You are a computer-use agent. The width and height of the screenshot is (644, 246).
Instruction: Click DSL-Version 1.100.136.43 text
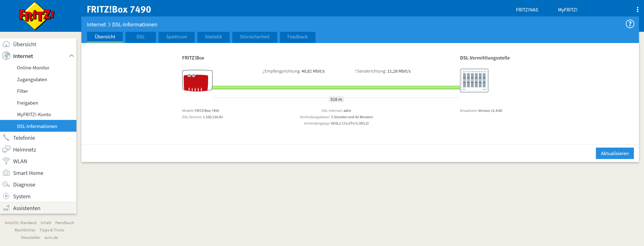tap(202, 117)
